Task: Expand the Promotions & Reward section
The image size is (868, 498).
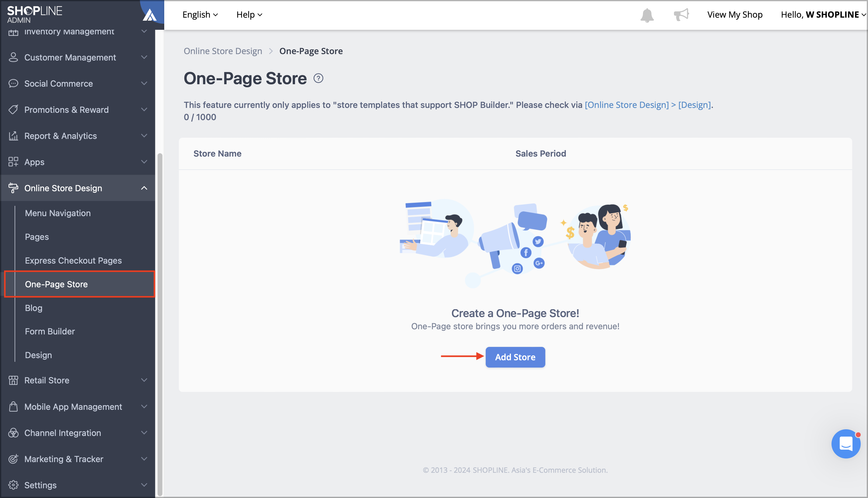Action: click(144, 109)
